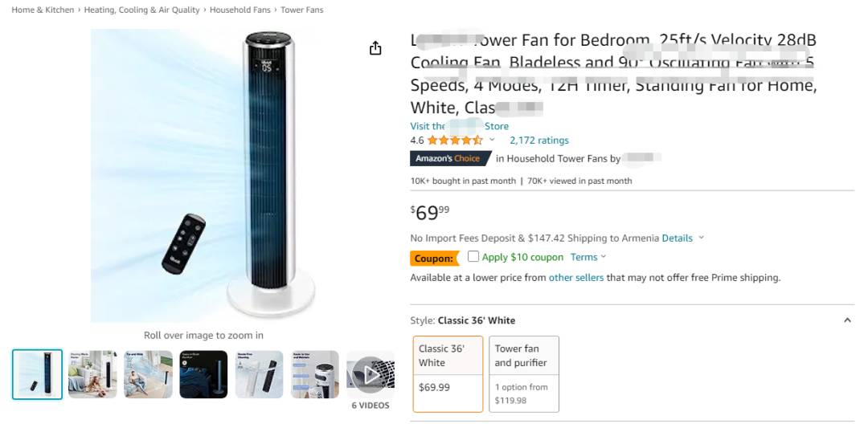
Task: Choose the Classic 36' White style option
Action: tap(448, 373)
